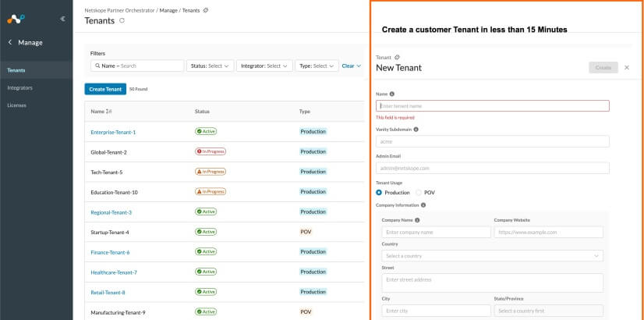Viewport: 644px width, 320px height.
Task: Select the Production tenant usage radio
Action: 379,193
